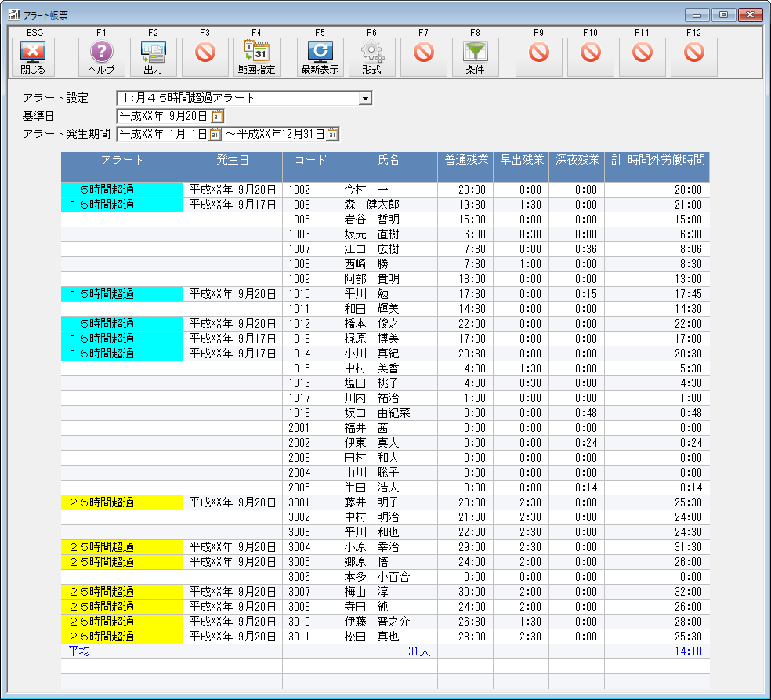This screenshot has height=700, width=771.
Task: Click the 普通残業 column header
Action: coord(465,167)
